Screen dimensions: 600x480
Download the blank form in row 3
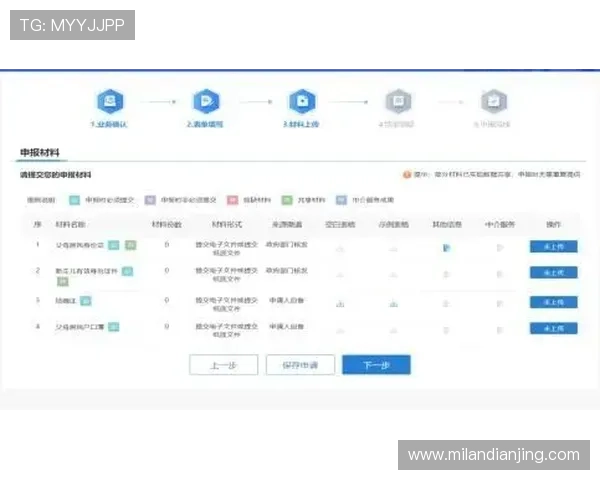pyautogui.click(x=340, y=304)
